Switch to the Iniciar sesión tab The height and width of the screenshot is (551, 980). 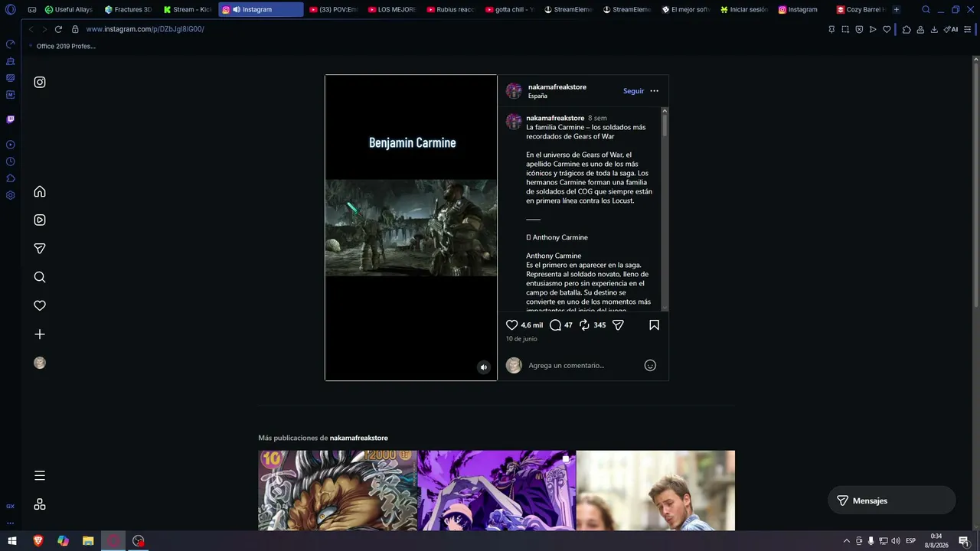(x=744, y=10)
